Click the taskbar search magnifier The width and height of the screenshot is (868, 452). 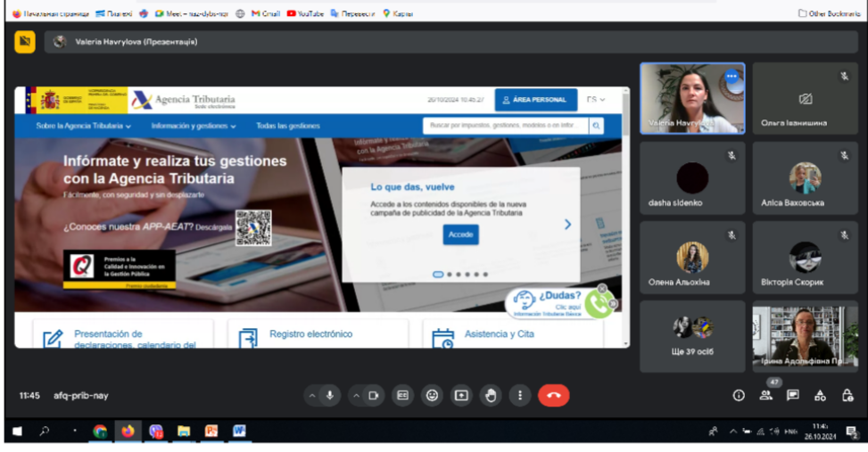tap(45, 431)
